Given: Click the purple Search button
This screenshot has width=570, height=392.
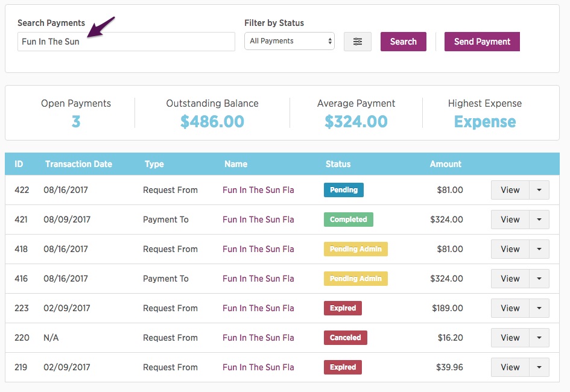Looking at the screenshot, I should click(403, 42).
